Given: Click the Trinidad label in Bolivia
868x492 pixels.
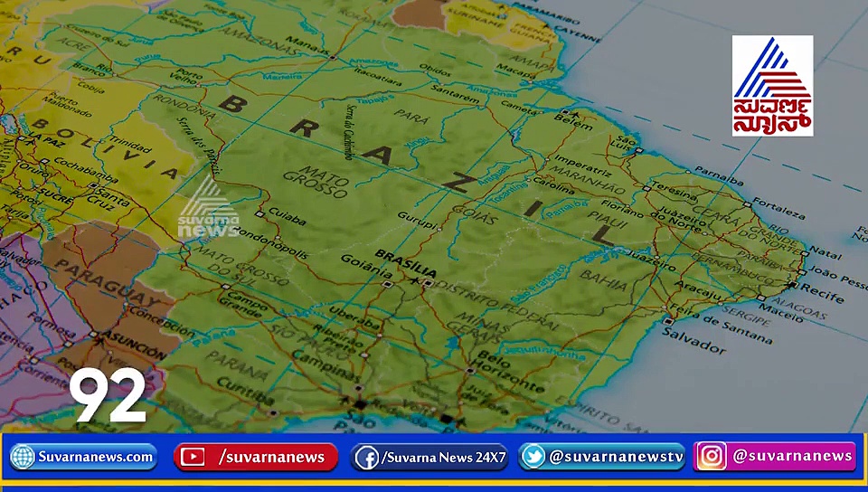Looking at the screenshot, I should (130, 144).
